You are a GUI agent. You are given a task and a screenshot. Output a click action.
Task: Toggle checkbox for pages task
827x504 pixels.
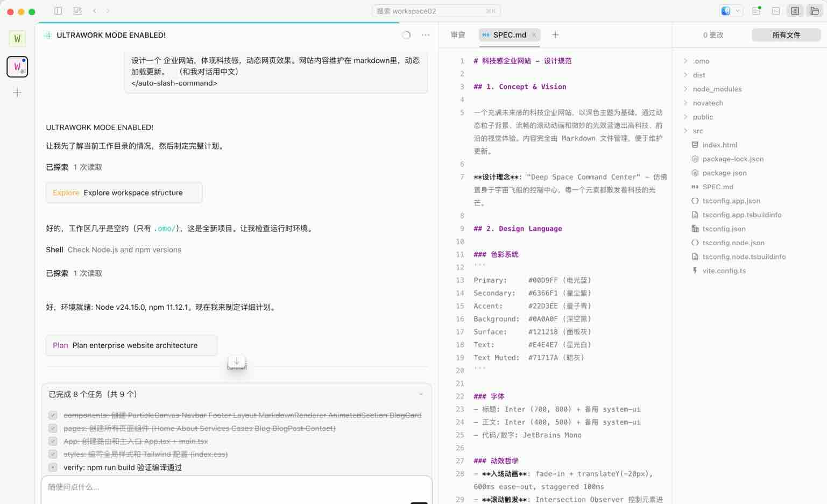pos(53,428)
